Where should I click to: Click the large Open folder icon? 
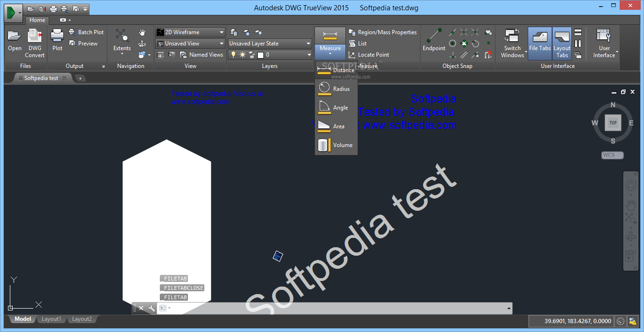click(15, 36)
